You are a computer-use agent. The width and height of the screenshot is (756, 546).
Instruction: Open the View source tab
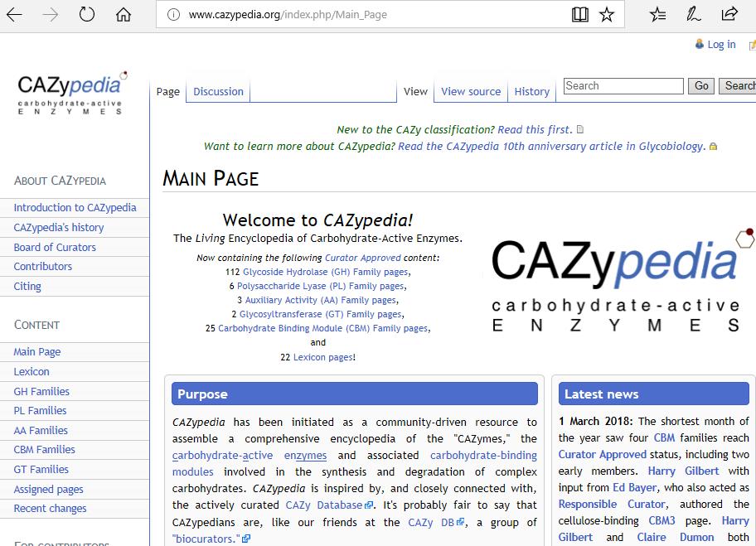point(471,92)
